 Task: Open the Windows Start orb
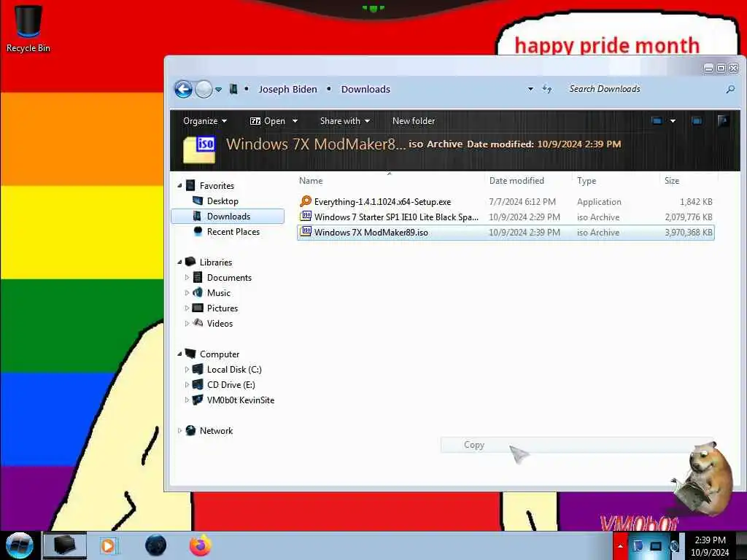click(20, 545)
